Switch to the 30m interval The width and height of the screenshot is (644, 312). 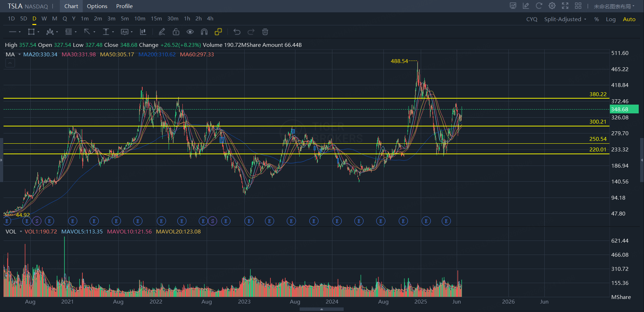[173, 19]
